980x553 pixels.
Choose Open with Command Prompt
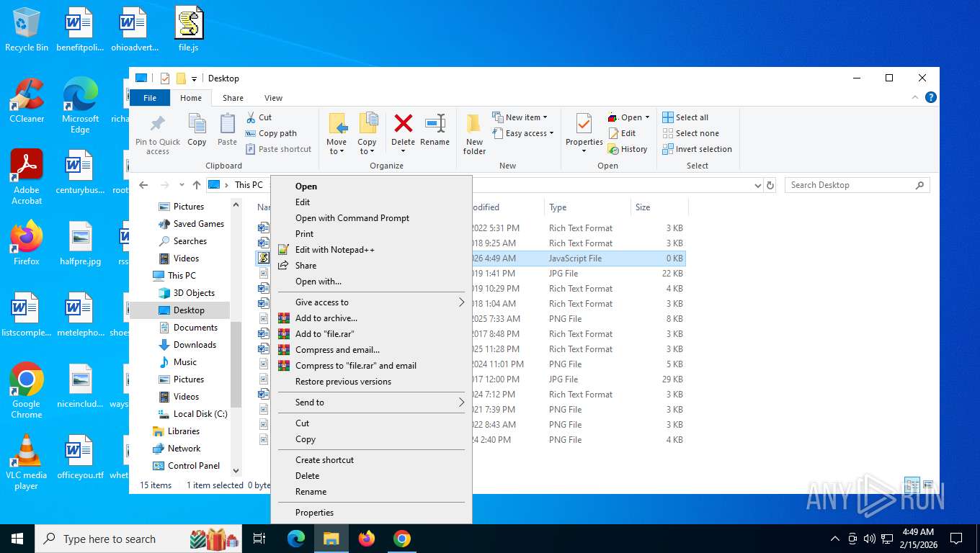[371, 218]
